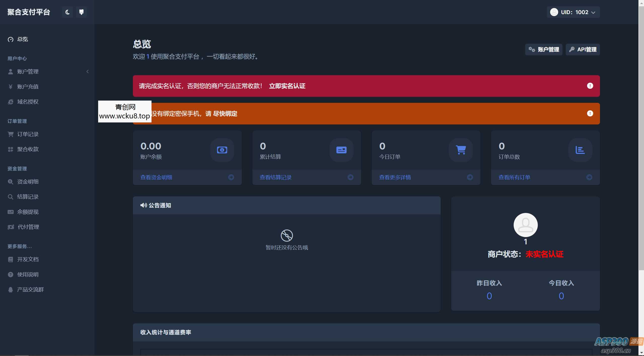The image size is (644, 356).
Task: Switch to 域名授权 domain authorization section
Action: click(x=27, y=102)
